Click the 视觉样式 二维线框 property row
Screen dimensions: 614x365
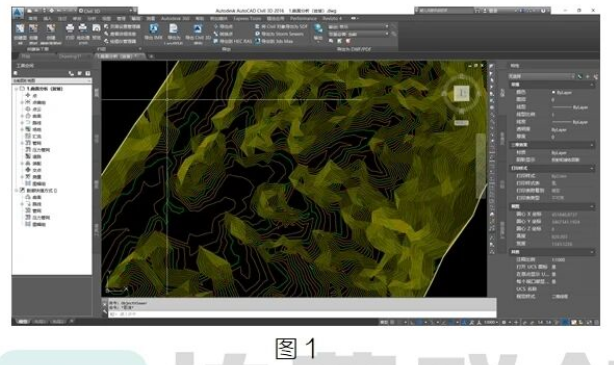click(553, 296)
